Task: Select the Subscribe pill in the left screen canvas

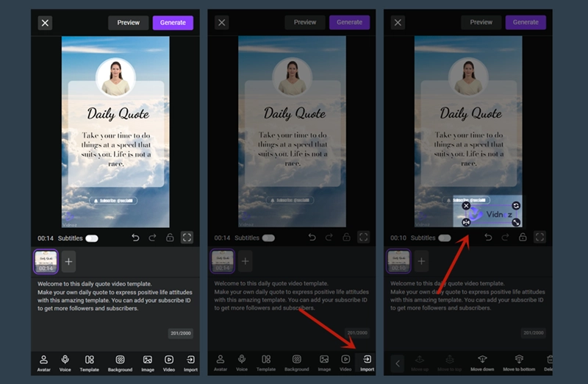Action: pos(113,201)
